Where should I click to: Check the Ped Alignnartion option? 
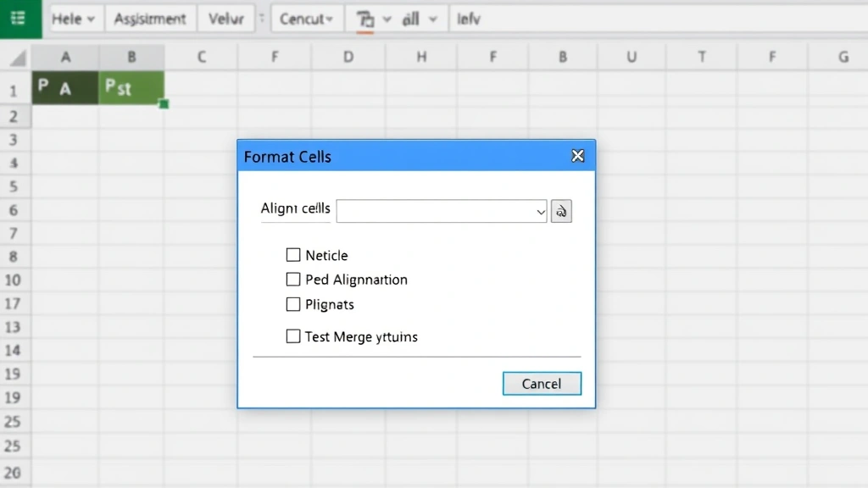pos(293,279)
